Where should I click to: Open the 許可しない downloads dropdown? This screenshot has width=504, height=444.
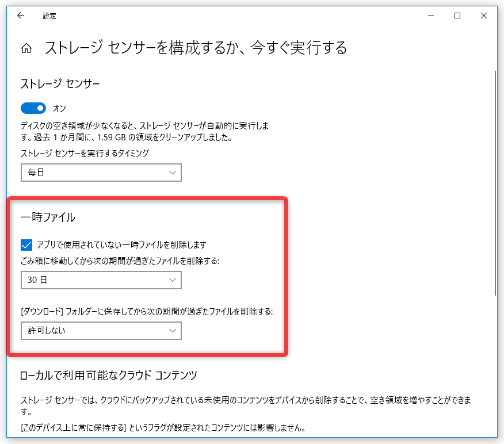(x=101, y=331)
